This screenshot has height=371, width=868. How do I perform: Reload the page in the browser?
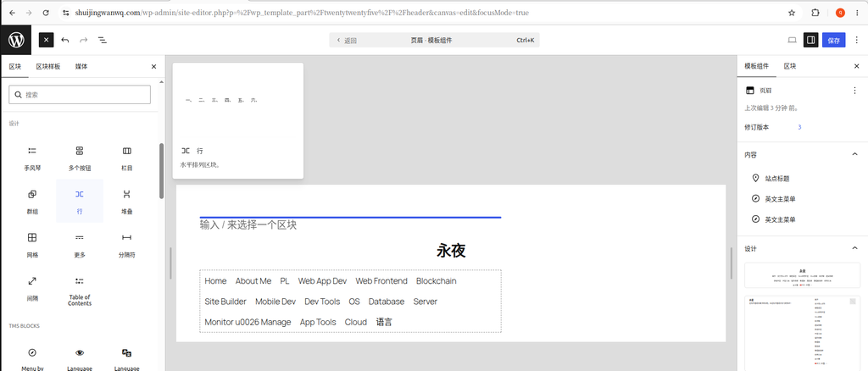[46, 12]
